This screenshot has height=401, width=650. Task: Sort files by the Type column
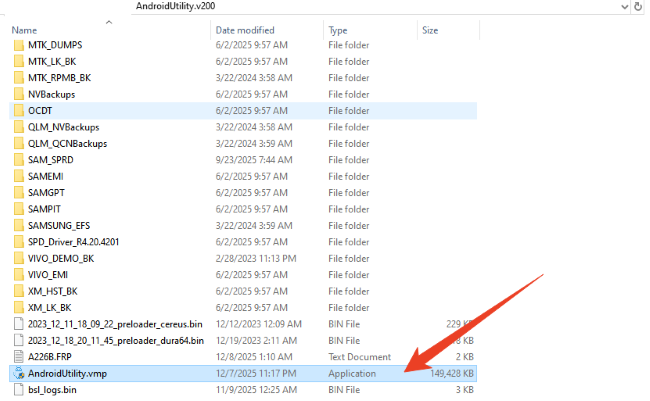point(338,30)
